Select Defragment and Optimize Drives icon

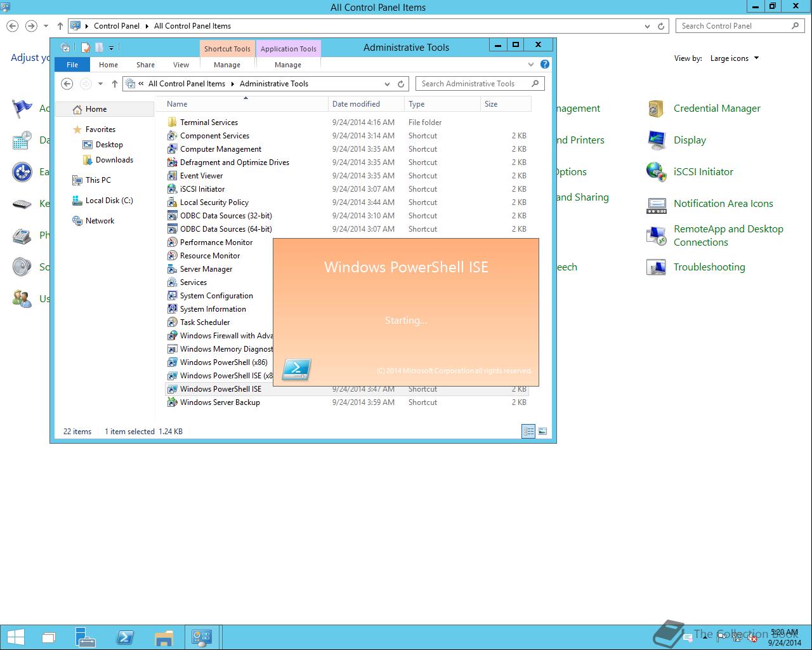point(172,162)
